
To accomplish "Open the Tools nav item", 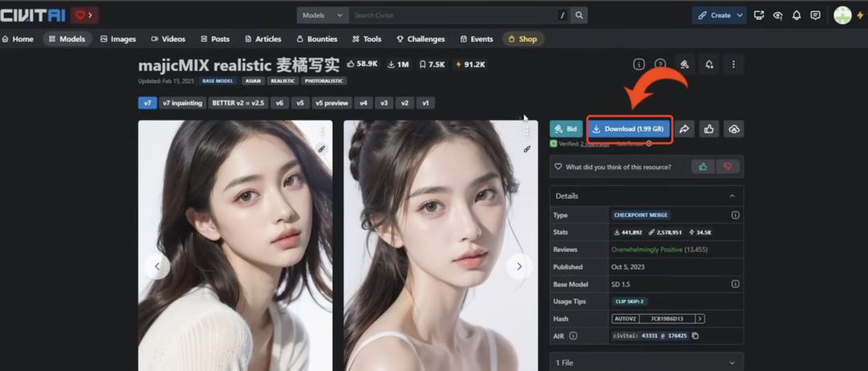I will 366,39.
